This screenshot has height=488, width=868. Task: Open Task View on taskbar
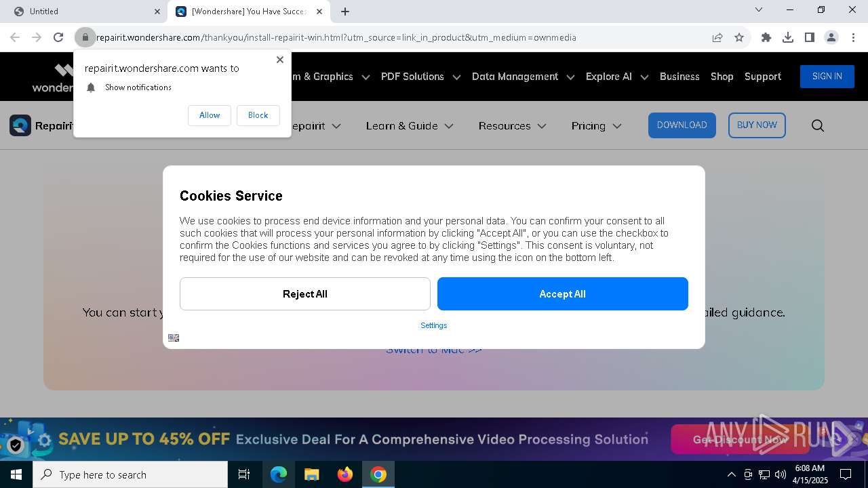[x=244, y=474]
